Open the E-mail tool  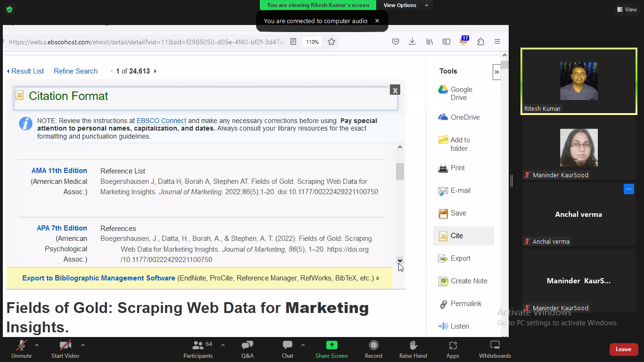tap(443, 191)
